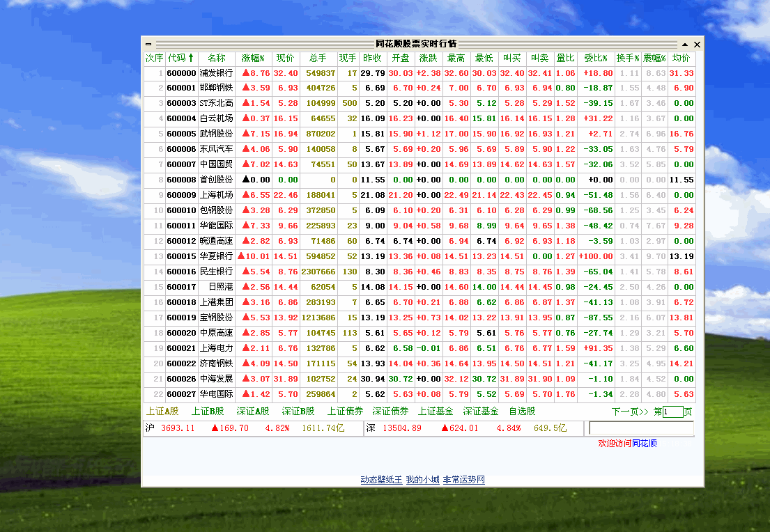
Task: Select stock 上海电力
Action: (x=217, y=348)
